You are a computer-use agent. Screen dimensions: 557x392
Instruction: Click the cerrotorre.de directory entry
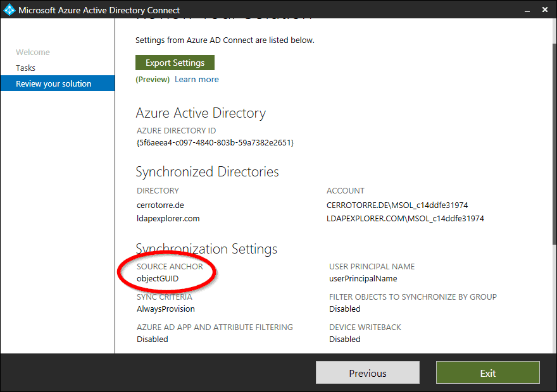pyautogui.click(x=160, y=205)
